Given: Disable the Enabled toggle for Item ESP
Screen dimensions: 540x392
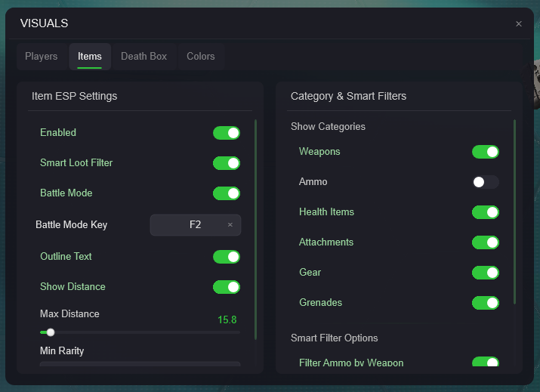Looking at the screenshot, I should (x=226, y=133).
